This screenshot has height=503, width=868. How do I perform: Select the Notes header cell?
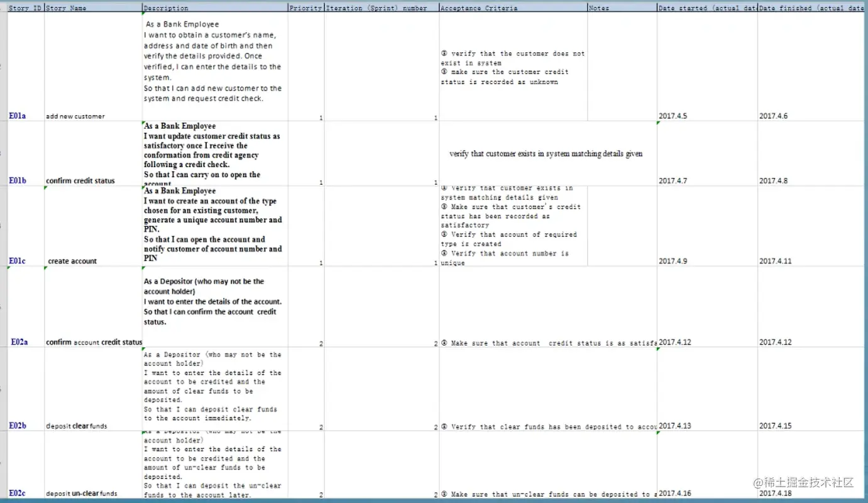pos(622,8)
